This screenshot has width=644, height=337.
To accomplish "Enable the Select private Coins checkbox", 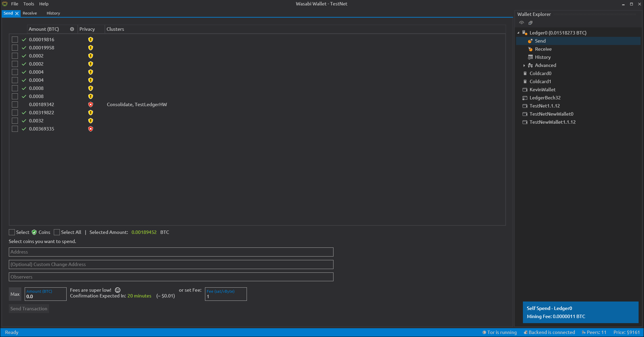I will click(12, 232).
